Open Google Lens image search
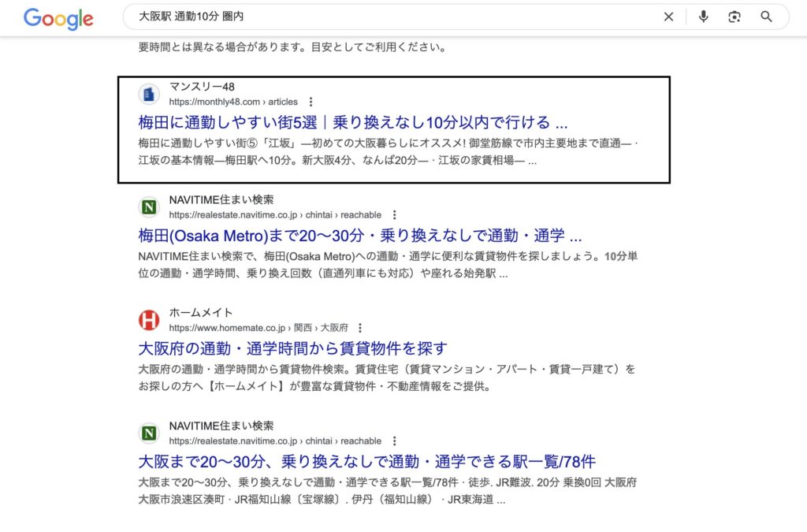Screen dimensions: 807x532 734,17
